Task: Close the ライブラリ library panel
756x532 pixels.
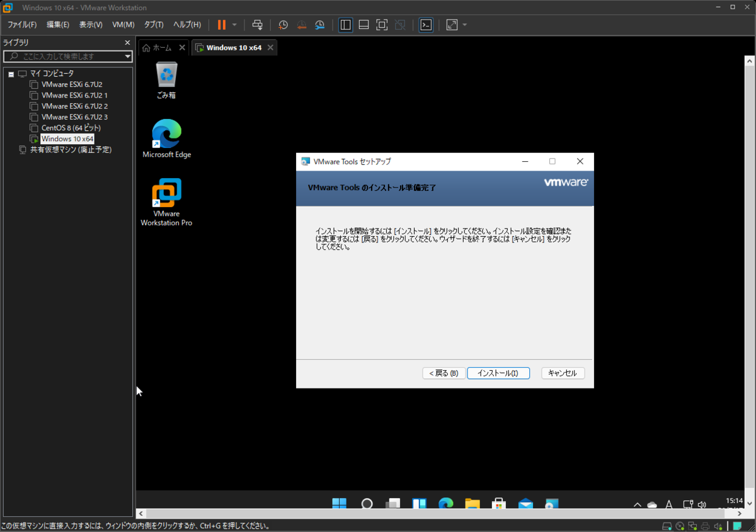Action: [x=127, y=43]
